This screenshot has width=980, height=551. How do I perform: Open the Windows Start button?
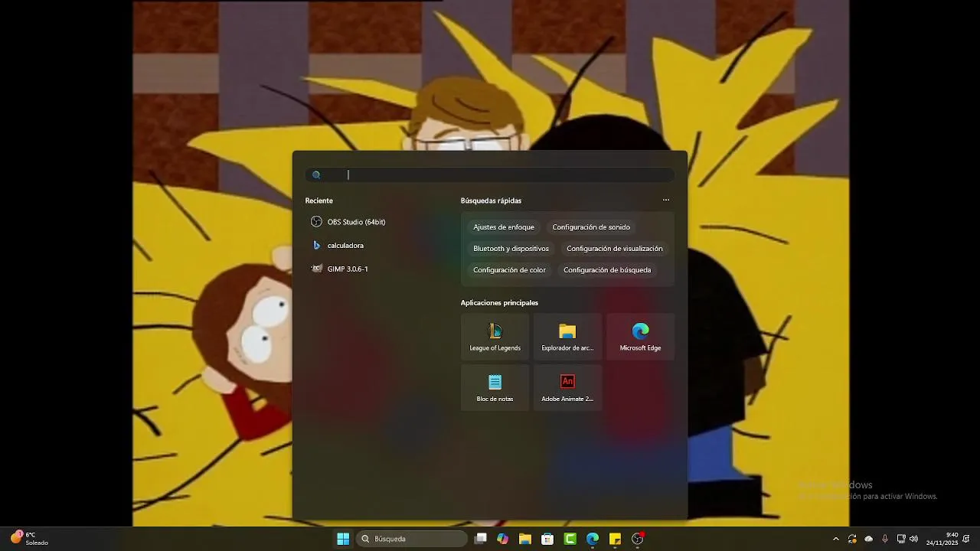coord(343,539)
